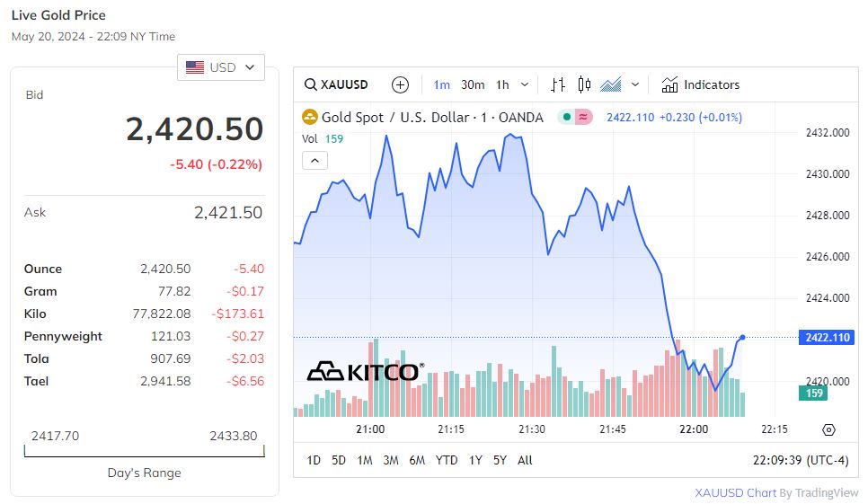Click the add symbol compare plus icon
The image size is (868, 504).
tap(401, 84)
